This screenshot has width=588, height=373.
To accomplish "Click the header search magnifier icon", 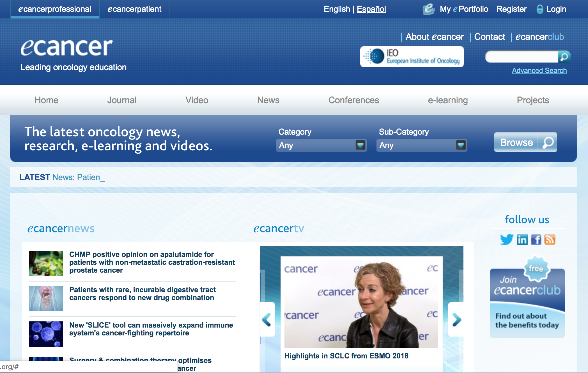I will [564, 57].
